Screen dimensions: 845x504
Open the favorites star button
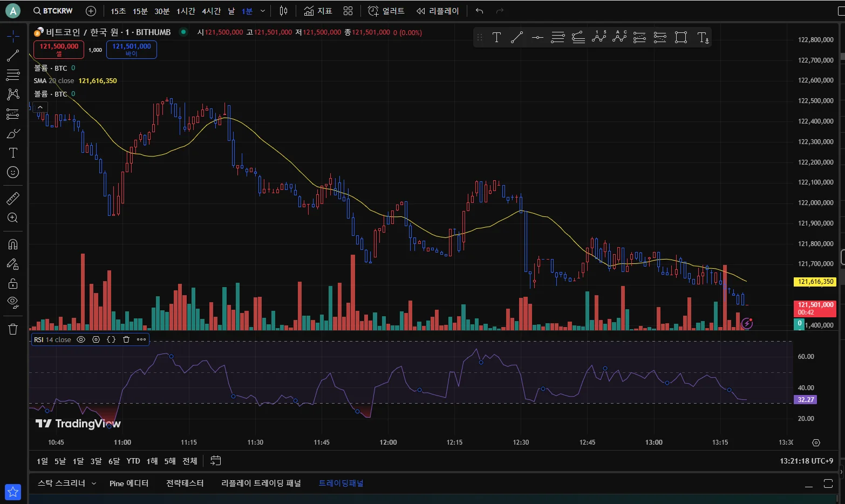click(13, 492)
